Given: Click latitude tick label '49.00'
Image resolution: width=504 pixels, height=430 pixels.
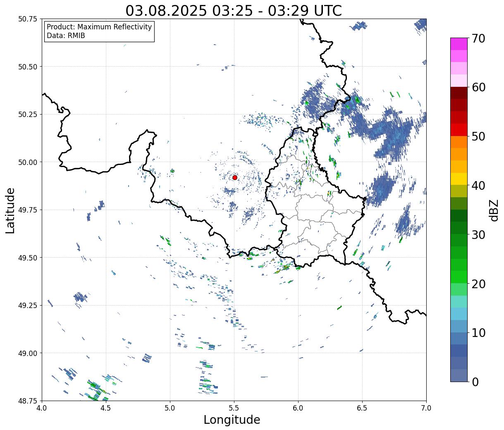Looking at the screenshot, I should click(28, 353).
